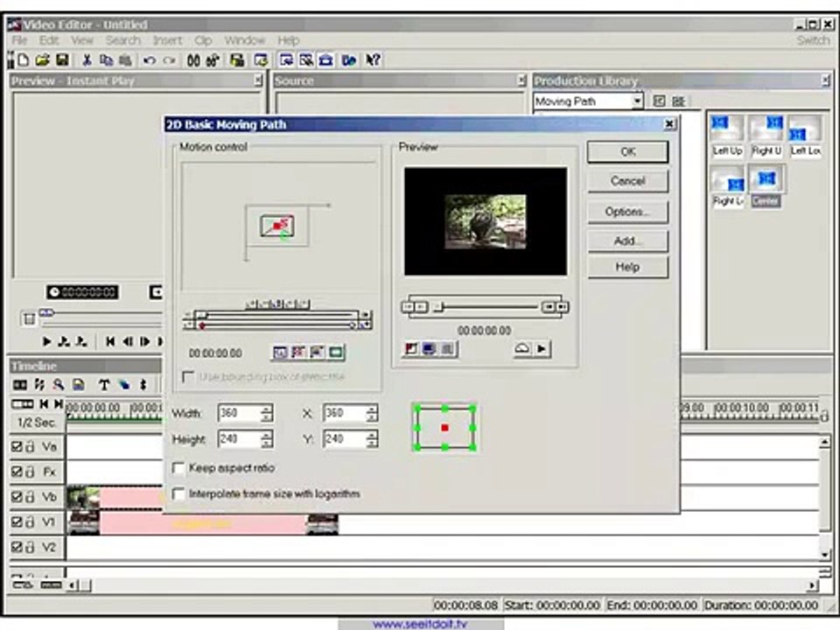Click Go to start in Instant Play controls
This screenshot has height=630, width=840.
110,341
